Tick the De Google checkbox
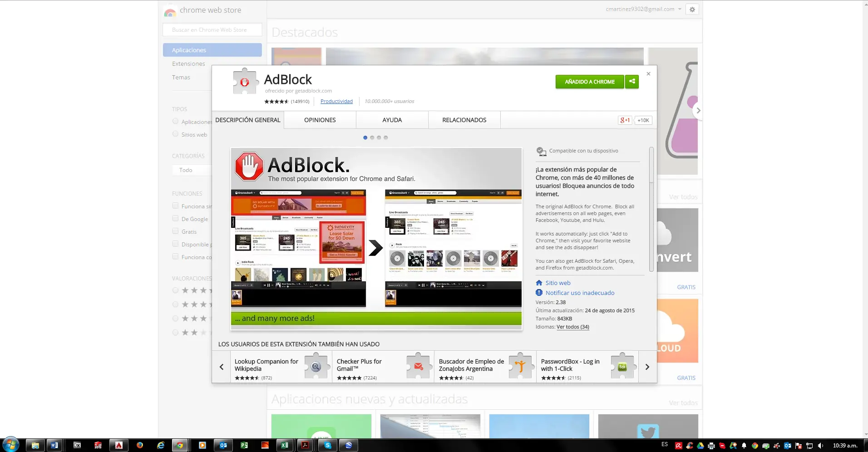Screen dimensions: 868x452 (175, 218)
